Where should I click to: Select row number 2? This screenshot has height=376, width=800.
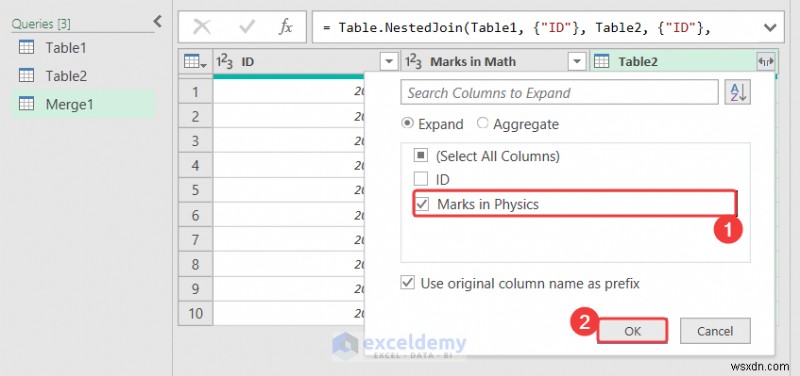coord(195,116)
